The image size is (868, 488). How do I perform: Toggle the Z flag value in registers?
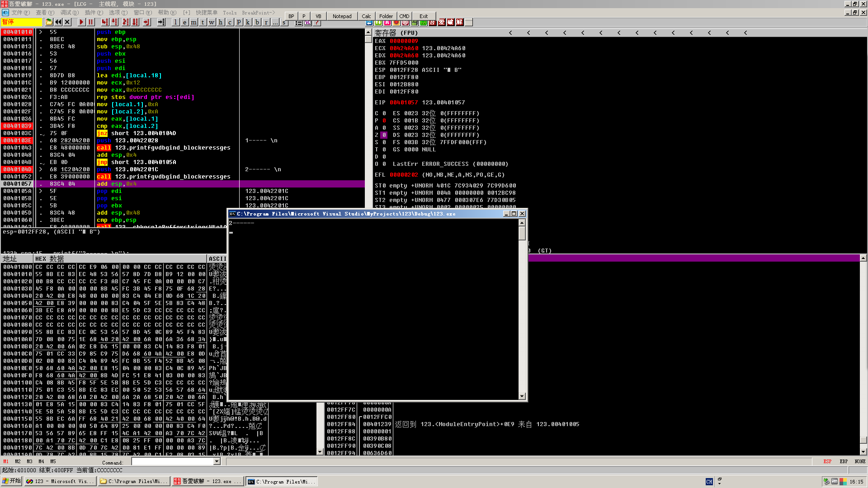coord(384,135)
